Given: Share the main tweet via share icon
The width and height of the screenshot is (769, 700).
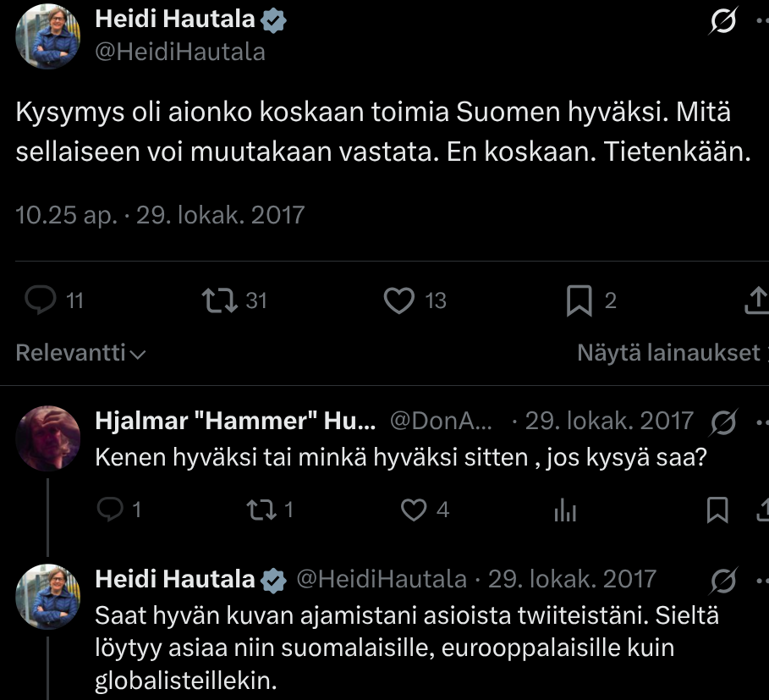Looking at the screenshot, I should [757, 300].
